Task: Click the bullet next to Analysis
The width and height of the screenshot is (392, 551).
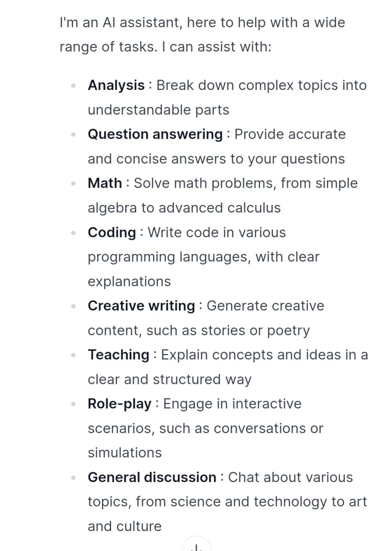Action: 74,86
